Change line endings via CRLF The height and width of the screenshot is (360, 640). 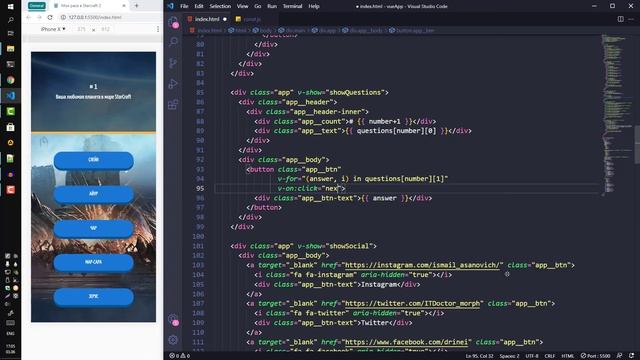click(x=550, y=356)
